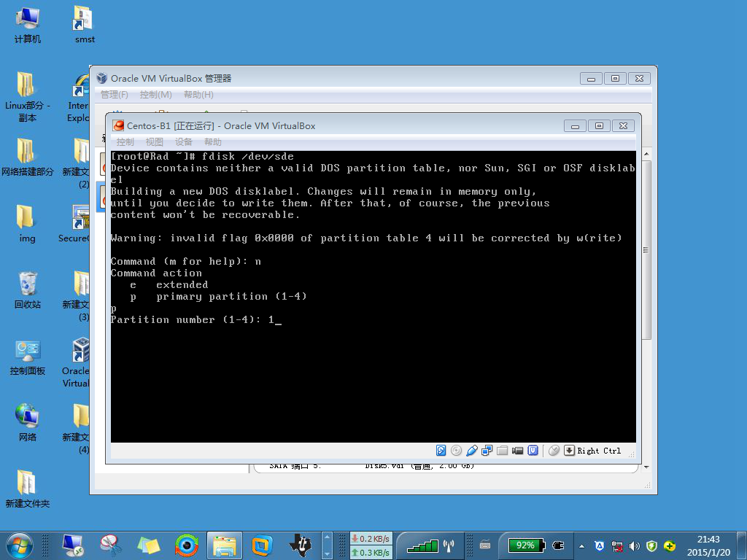Click the 92% battery indicator
The width and height of the screenshot is (747, 560).
(527, 545)
